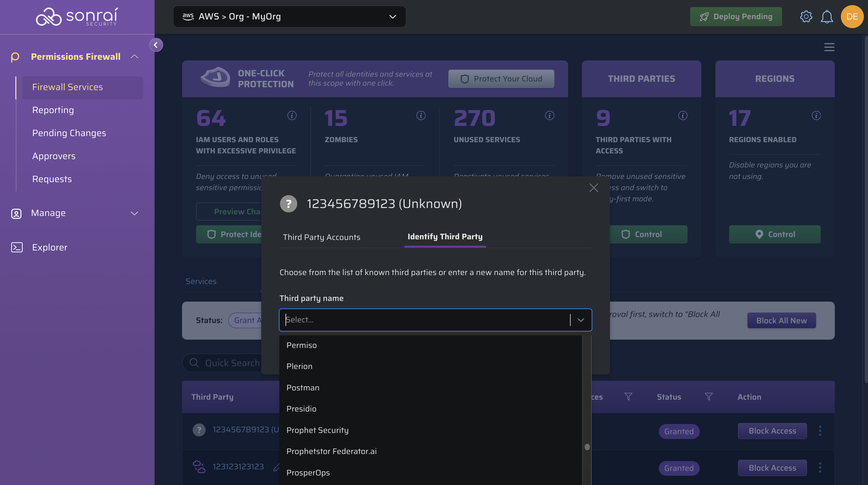Click the Explorer terminal icon
Image resolution: width=868 pixels, height=485 pixels.
point(17,247)
